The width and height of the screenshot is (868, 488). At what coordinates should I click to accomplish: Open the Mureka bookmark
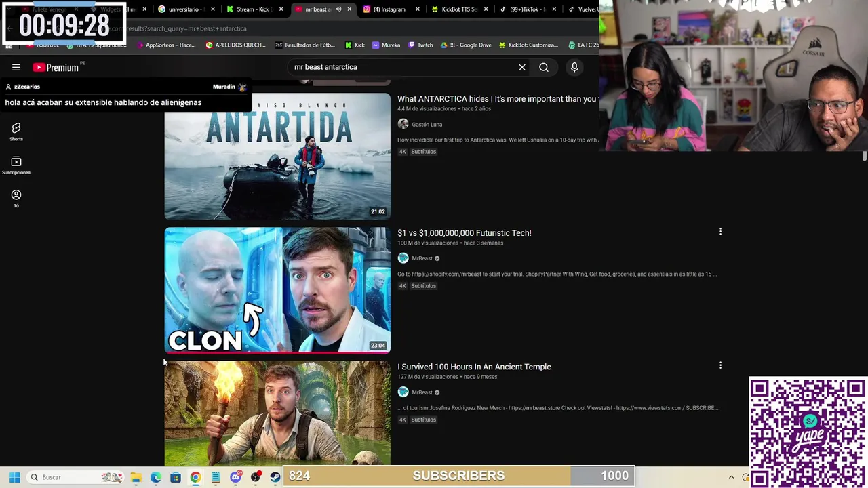click(x=386, y=45)
